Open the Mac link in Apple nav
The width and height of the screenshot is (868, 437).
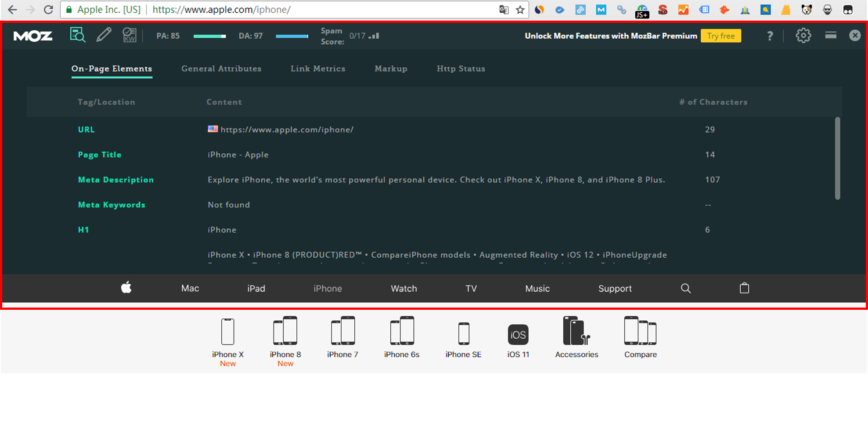click(x=190, y=288)
